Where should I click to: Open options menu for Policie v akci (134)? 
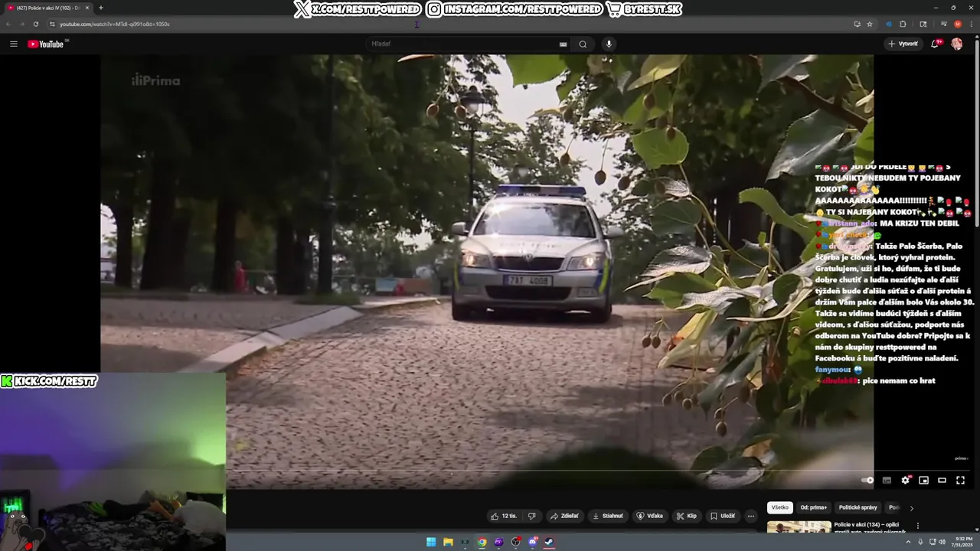917,526
